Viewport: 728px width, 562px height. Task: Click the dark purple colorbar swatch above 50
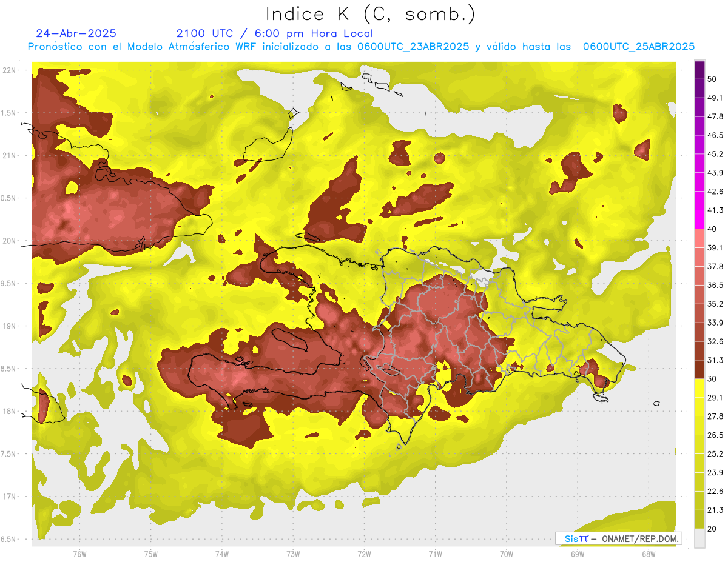click(x=699, y=70)
